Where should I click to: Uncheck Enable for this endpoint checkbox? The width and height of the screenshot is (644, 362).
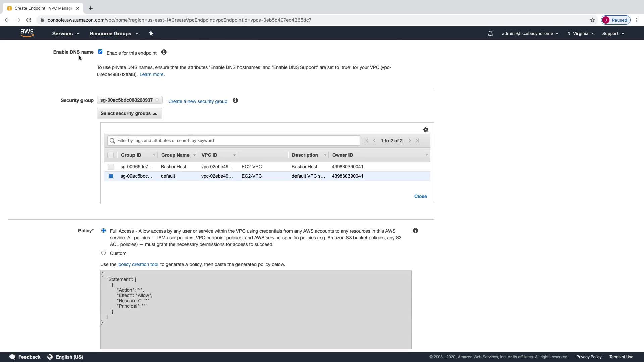[100, 52]
